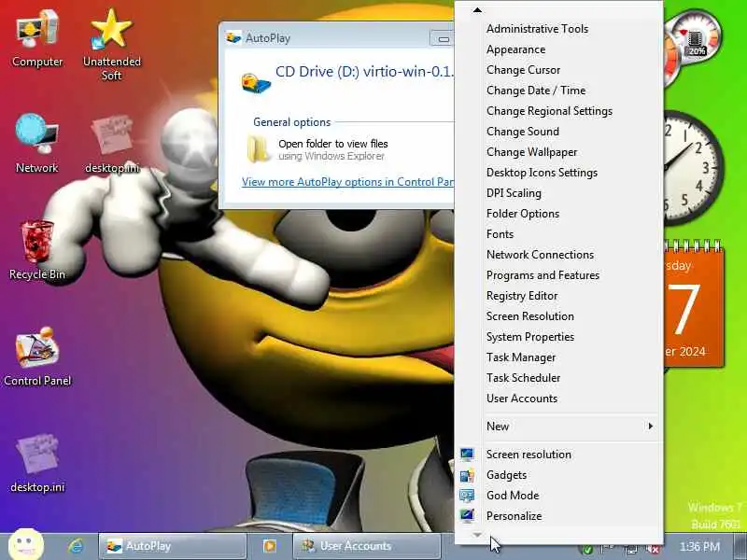Switch to the AutoPlay taskbar button

point(173,546)
